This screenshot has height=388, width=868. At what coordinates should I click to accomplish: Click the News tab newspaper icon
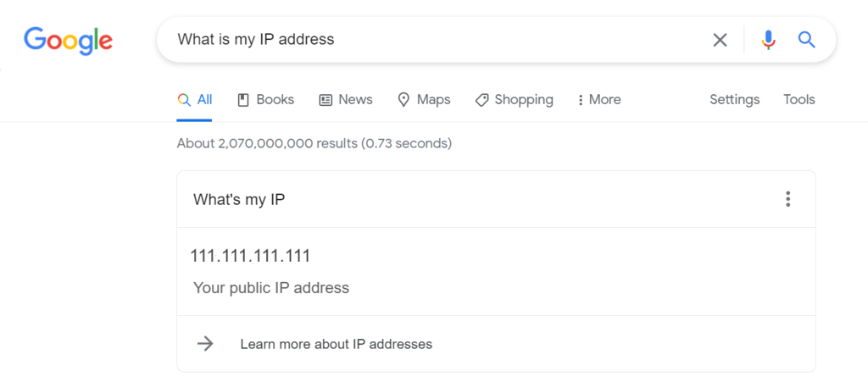pyautogui.click(x=325, y=100)
